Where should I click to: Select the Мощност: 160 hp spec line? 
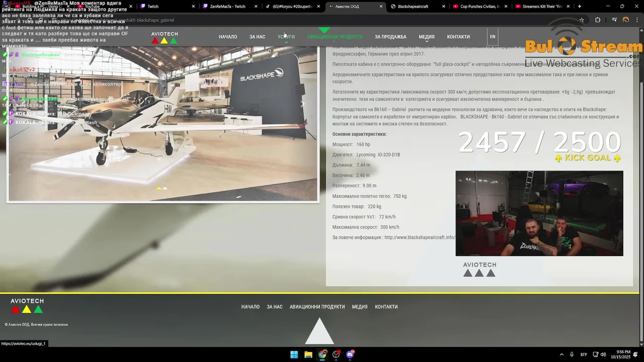pos(351,144)
